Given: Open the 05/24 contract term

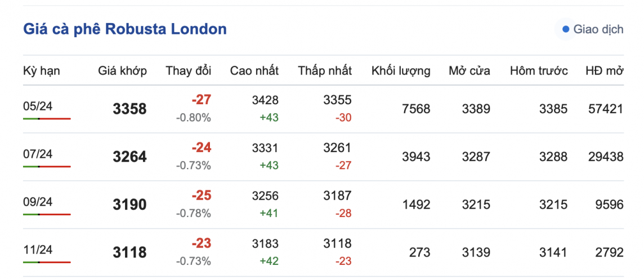Looking at the screenshot, I should coord(38,106).
